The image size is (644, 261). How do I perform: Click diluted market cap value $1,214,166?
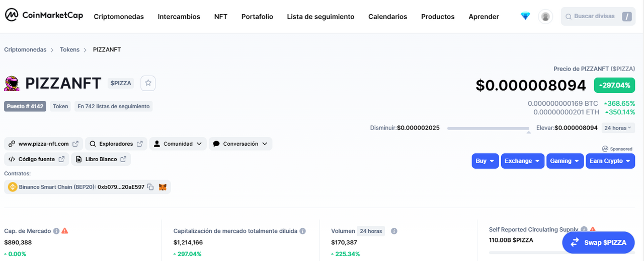(188, 242)
